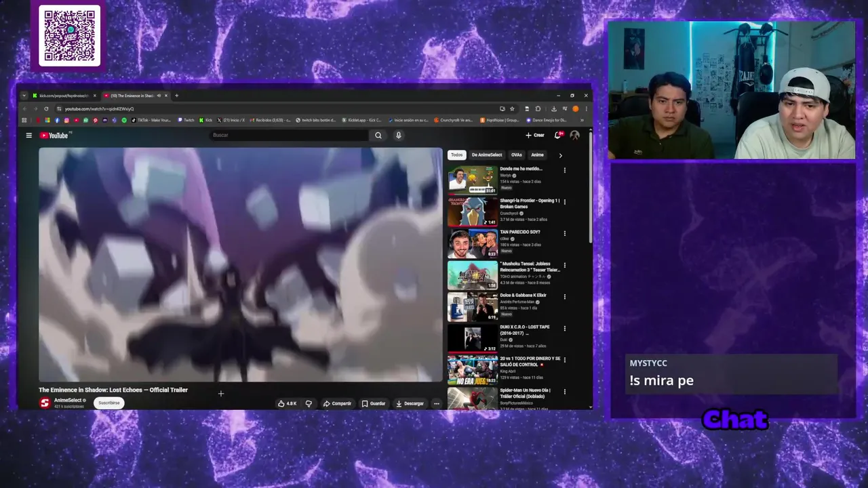Save the video with the Guardar button

(374, 403)
